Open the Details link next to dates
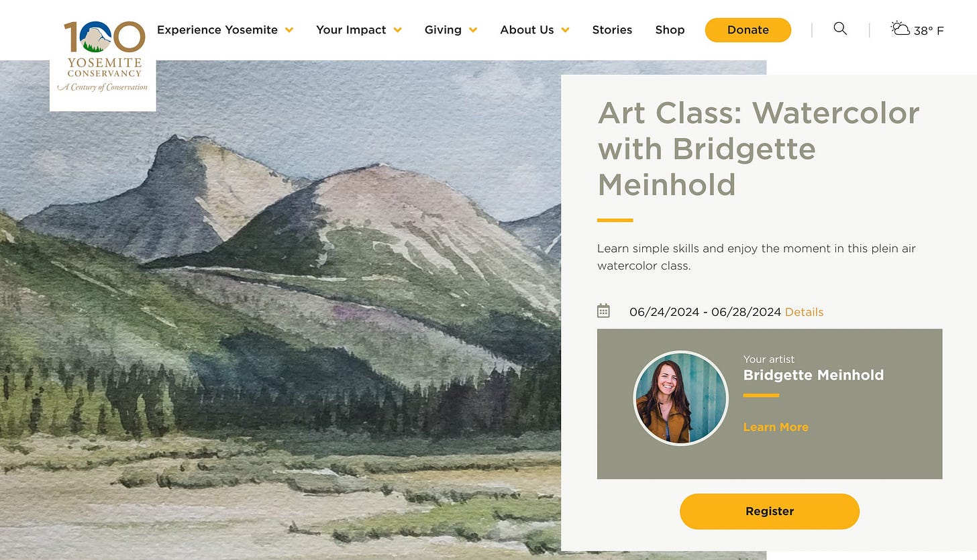Screen dimensions: 977x560 point(804,312)
